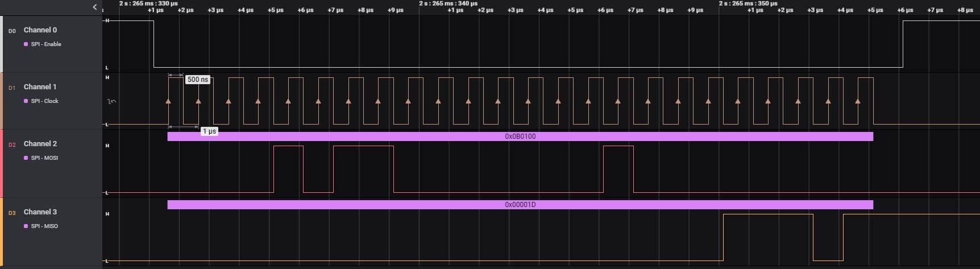The height and width of the screenshot is (269, 980).
Task: Click the SPI - Enable analyzer label
Action: (x=46, y=44)
